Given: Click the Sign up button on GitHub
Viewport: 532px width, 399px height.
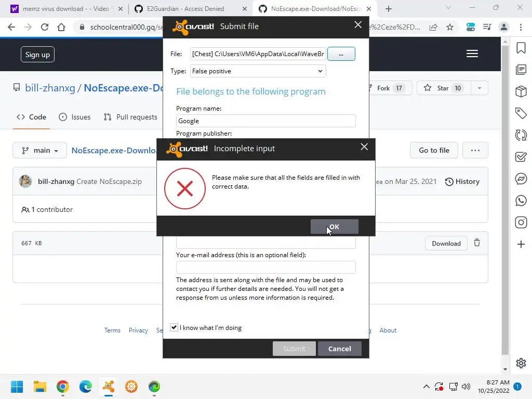Looking at the screenshot, I should click(37, 55).
